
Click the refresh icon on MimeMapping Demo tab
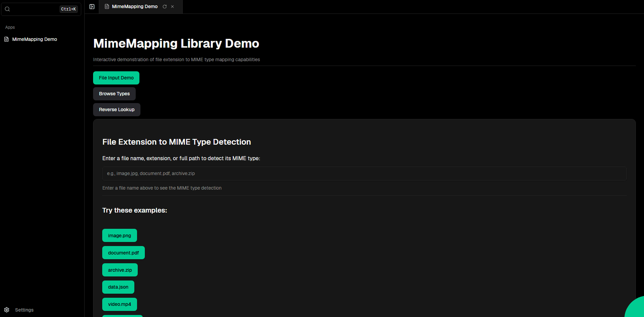pyautogui.click(x=164, y=7)
